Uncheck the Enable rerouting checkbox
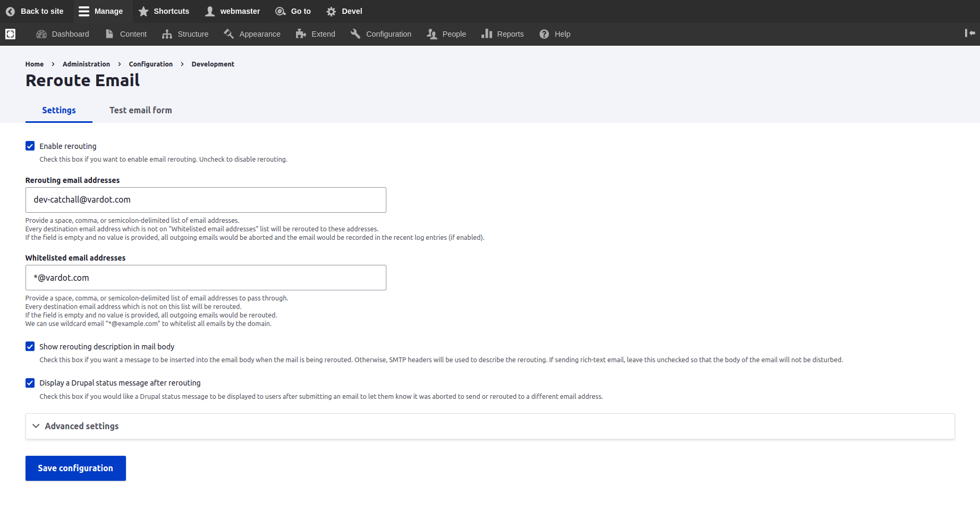980x518 pixels. click(30, 146)
